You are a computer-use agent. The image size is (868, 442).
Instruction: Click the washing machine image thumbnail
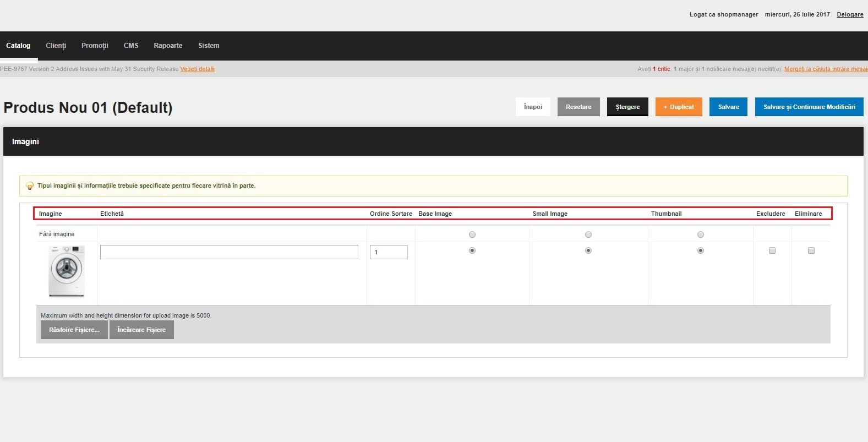pyautogui.click(x=67, y=271)
